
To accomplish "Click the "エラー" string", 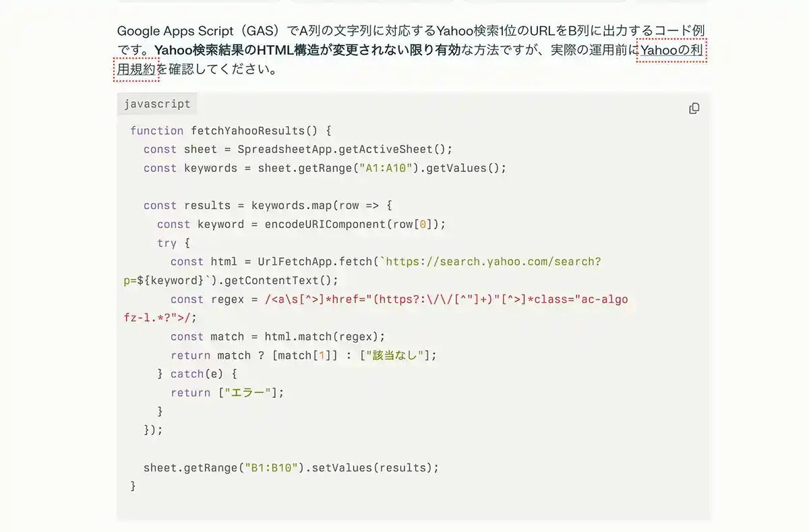I will pos(247,392).
